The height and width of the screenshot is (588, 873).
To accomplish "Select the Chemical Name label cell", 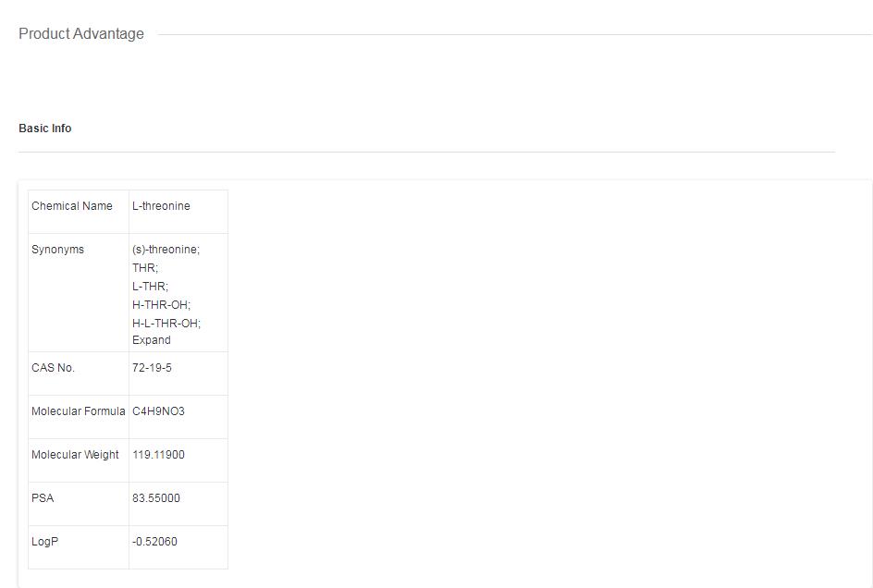I will point(72,206).
